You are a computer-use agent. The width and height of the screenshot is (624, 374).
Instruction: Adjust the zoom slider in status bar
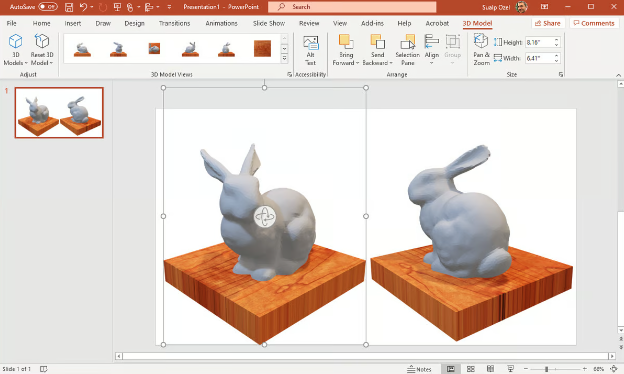click(x=547, y=369)
